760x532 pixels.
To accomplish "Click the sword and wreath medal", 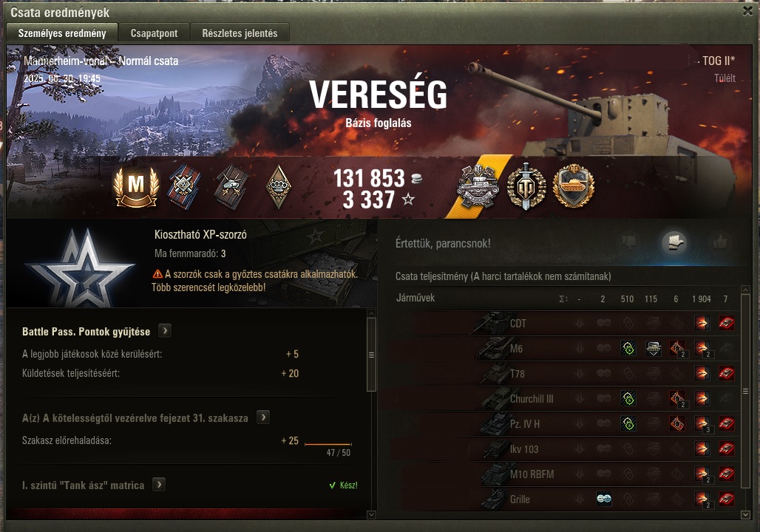I will click(526, 186).
